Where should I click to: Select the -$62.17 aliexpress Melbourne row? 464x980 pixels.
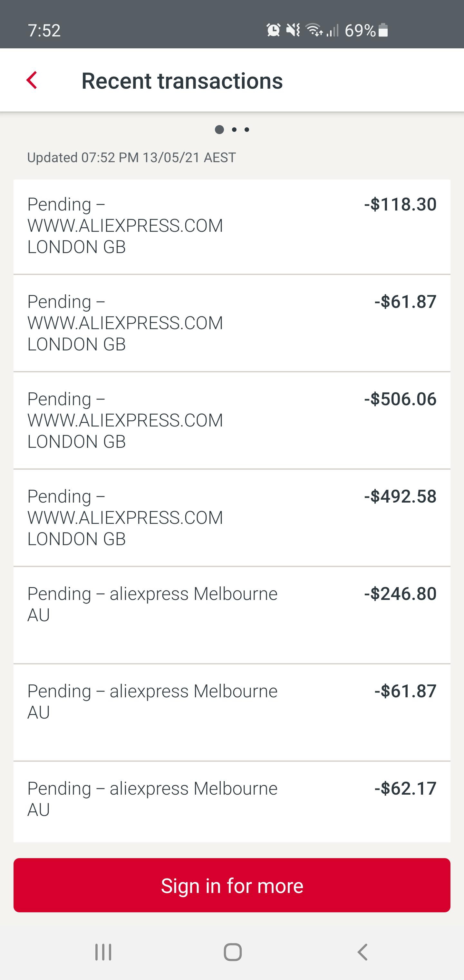point(232,803)
